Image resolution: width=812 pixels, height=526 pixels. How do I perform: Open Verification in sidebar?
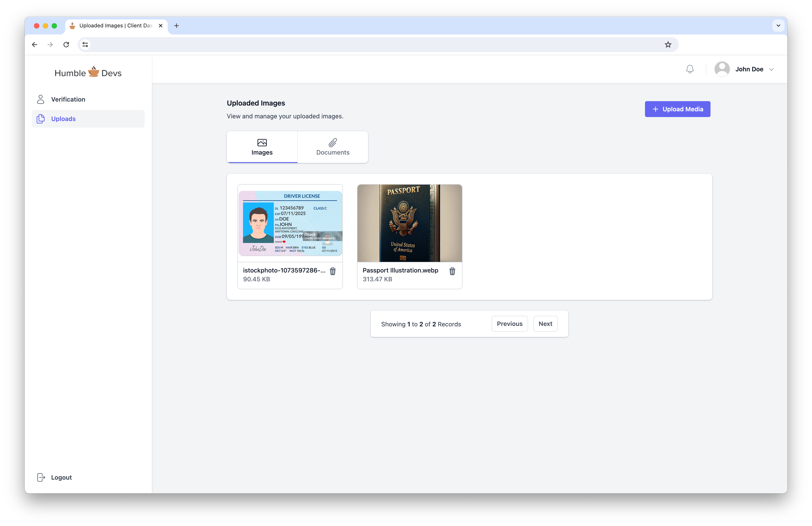click(88, 99)
